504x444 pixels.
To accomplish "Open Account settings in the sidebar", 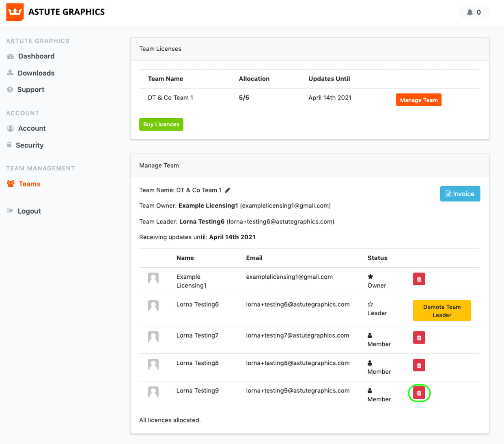I will [32, 128].
